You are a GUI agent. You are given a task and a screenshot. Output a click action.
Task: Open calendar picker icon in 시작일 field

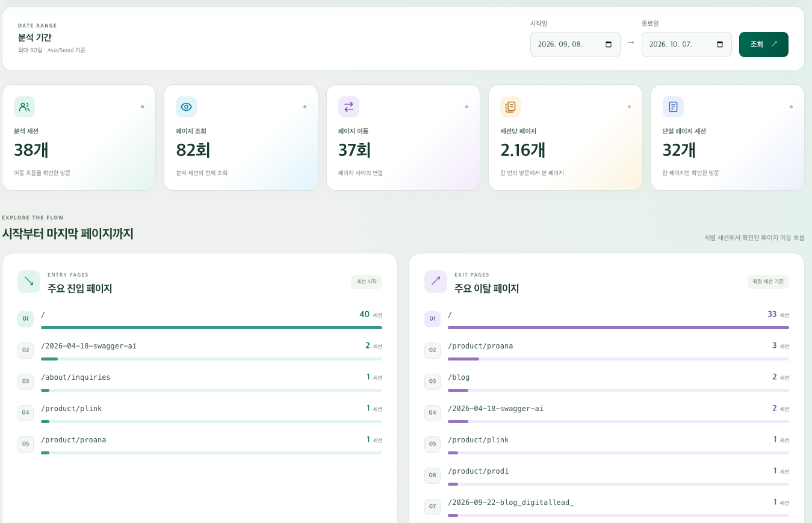pyautogui.click(x=608, y=45)
